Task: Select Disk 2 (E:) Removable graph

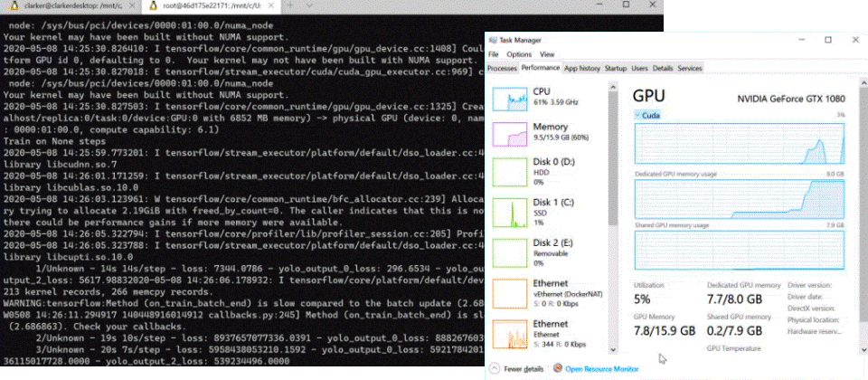Action: coord(508,254)
